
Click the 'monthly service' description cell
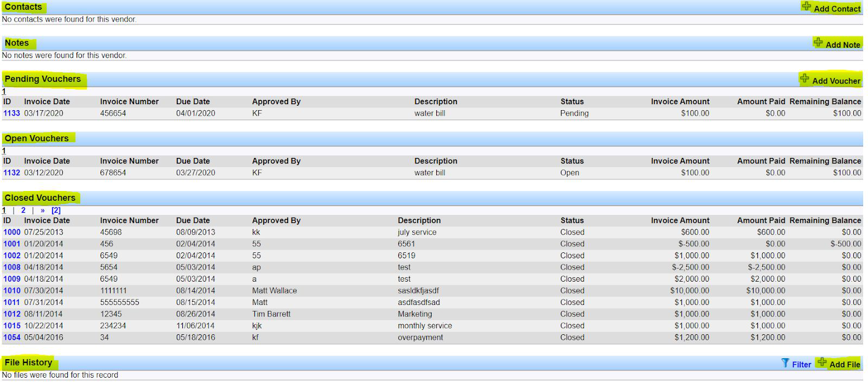point(425,326)
